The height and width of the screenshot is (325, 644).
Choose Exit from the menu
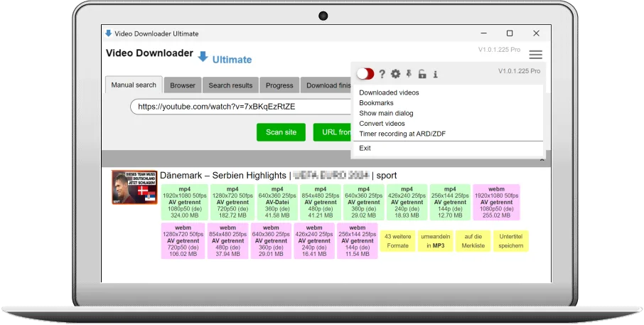point(365,148)
